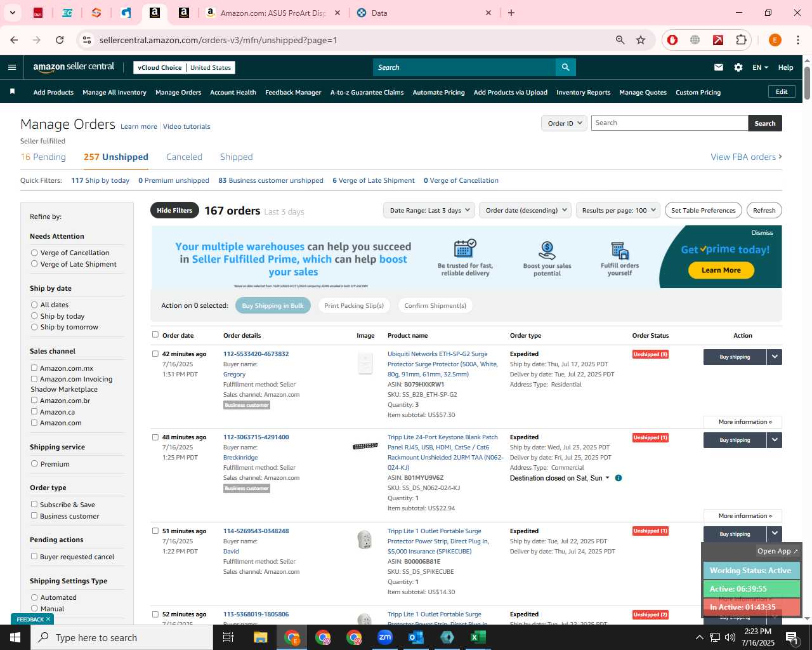812x650 pixels.
Task: Open the settings gear icon
Action: 738,67
